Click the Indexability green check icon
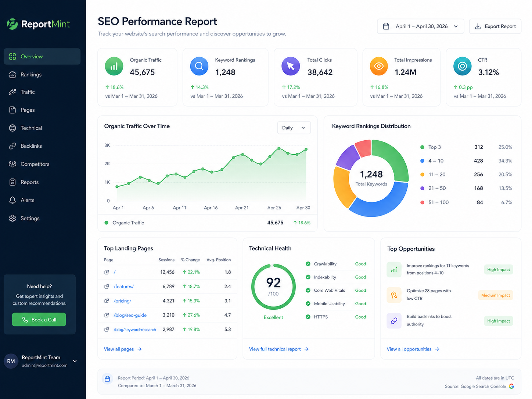 [308, 277]
